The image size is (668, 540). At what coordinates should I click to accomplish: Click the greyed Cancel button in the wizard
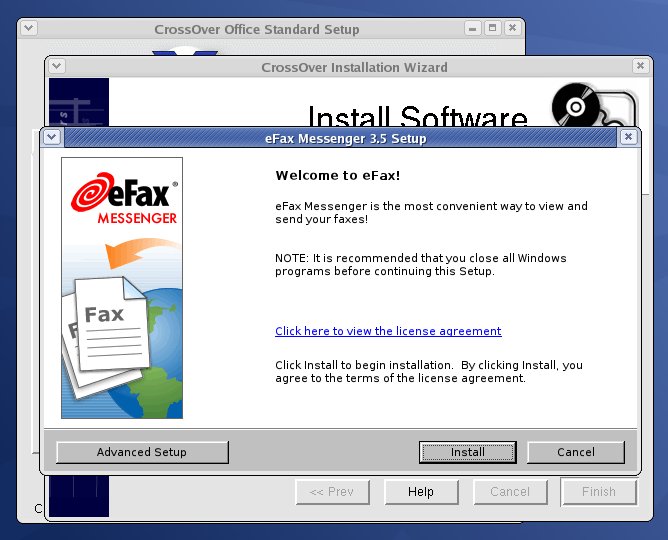click(509, 492)
